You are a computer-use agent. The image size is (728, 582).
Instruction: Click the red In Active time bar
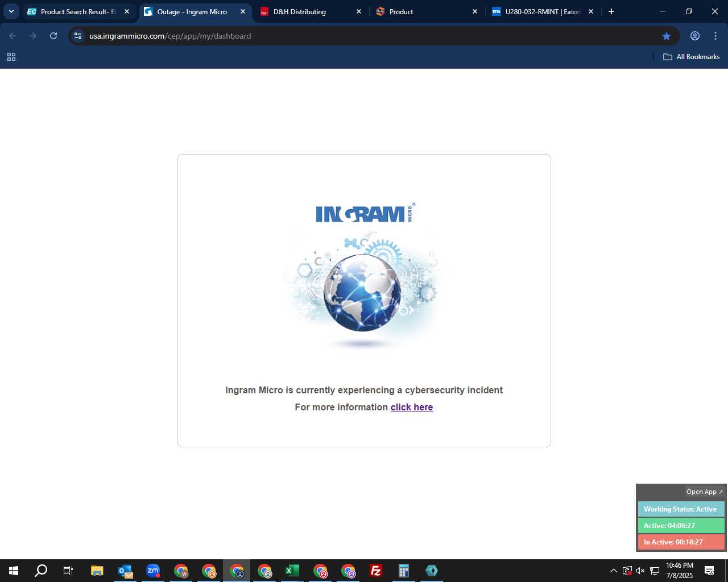click(x=681, y=542)
